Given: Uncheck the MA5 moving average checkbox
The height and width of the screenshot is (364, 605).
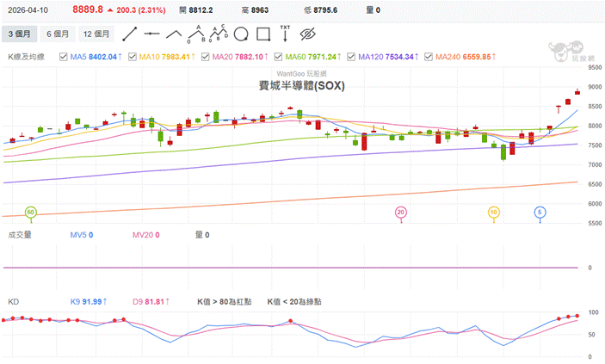Looking at the screenshot, I should pos(63,57).
